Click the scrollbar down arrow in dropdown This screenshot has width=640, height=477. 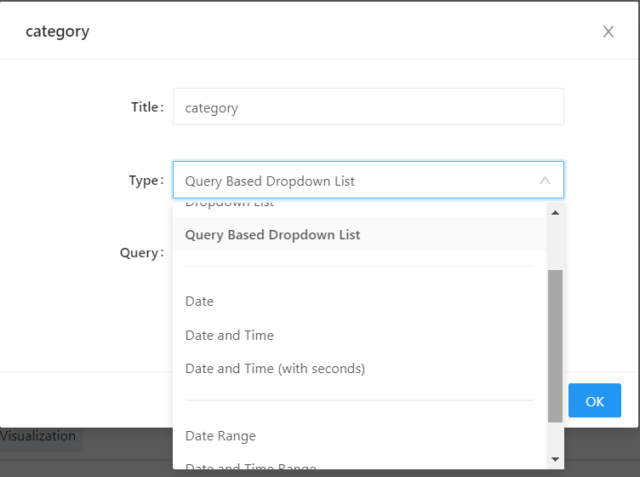(x=555, y=459)
